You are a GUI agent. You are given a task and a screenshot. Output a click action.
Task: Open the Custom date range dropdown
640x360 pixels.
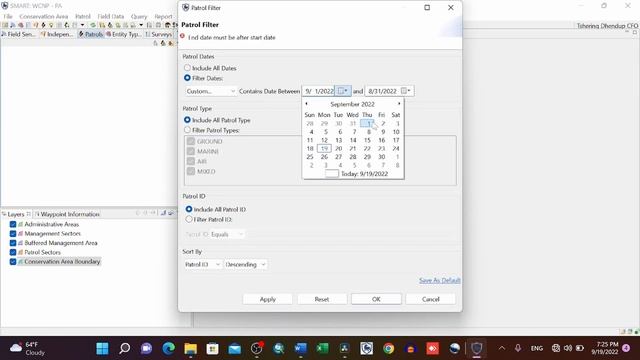coord(210,91)
